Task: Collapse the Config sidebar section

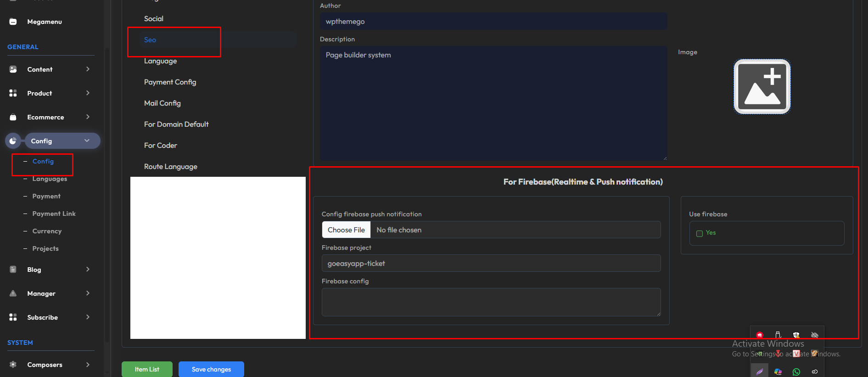Action: [87, 141]
